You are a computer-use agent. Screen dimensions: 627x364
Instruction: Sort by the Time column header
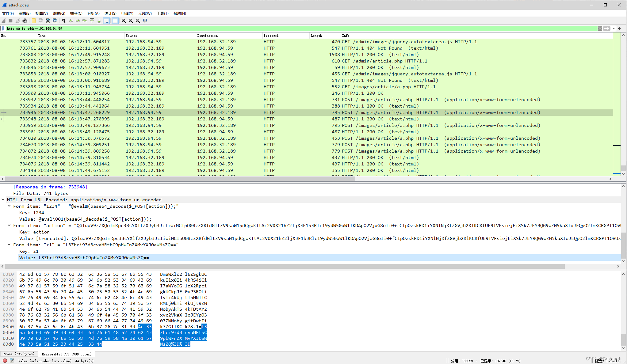(x=81, y=36)
